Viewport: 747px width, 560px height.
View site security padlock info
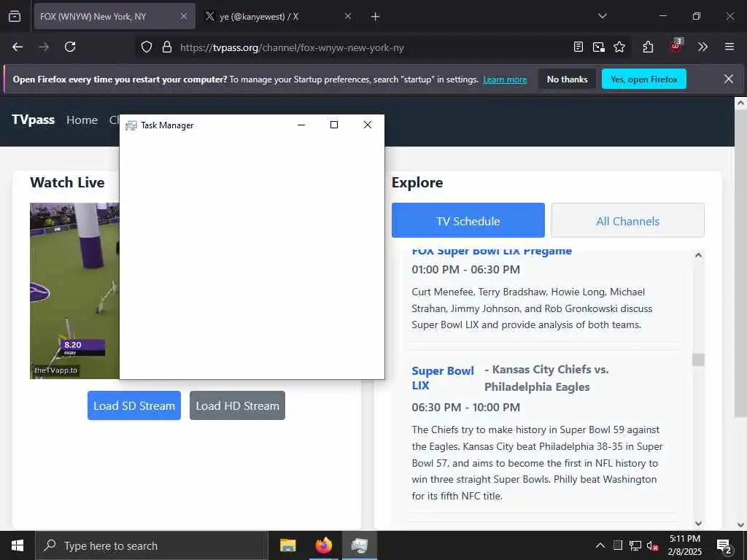click(x=167, y=47)
